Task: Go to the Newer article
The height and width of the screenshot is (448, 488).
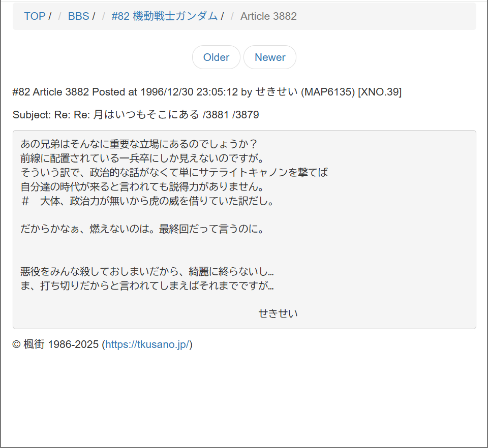Action: 270,57
